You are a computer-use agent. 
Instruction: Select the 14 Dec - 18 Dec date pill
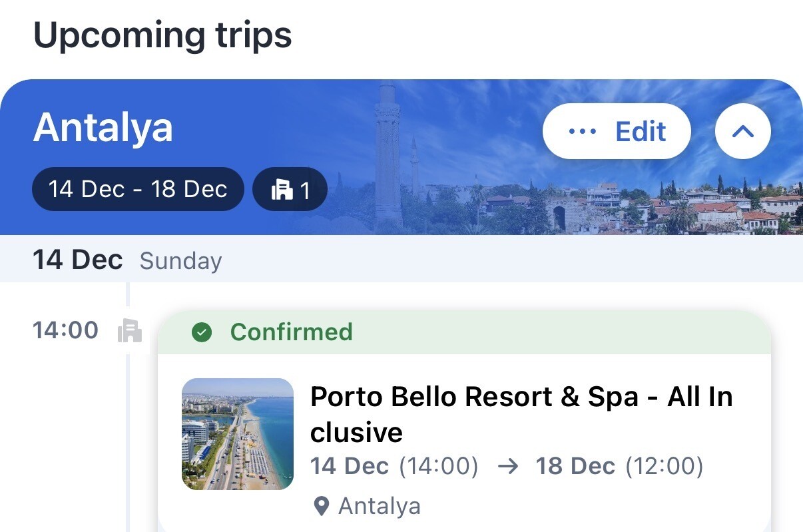click(138, 189)
